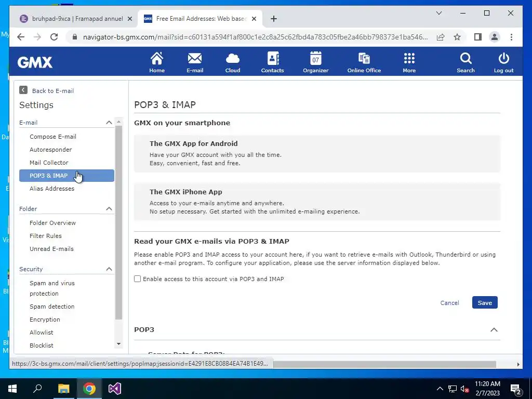The height and width of the screenshot is (399, 532).
Task: Open the notification center icon
Action: [516, 389]
